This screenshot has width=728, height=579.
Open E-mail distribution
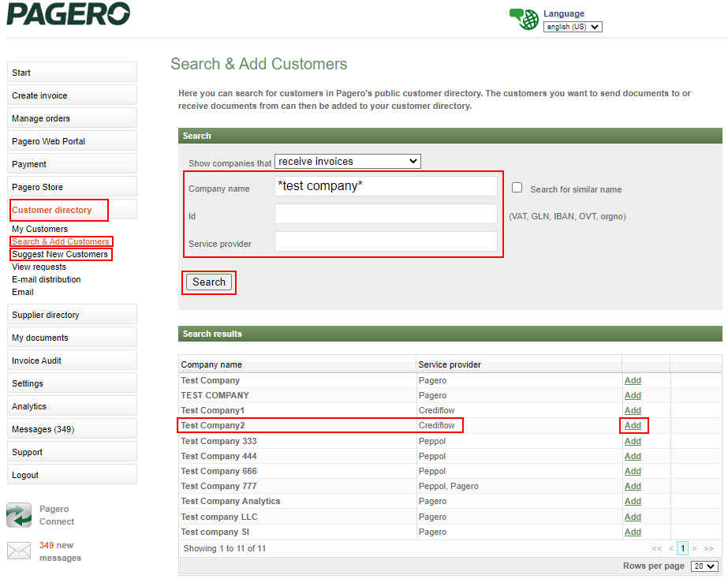point(46,279)
